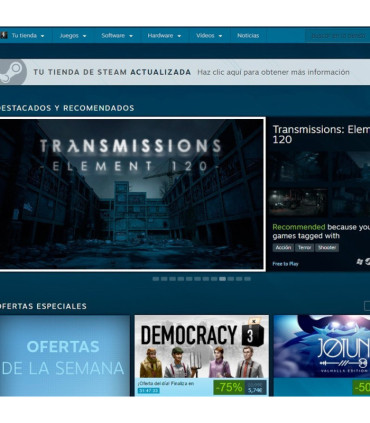View the top-right Transmissions screenshot thumbnail
This screenshot has height=423, width=370.
[x=351, y=167]
